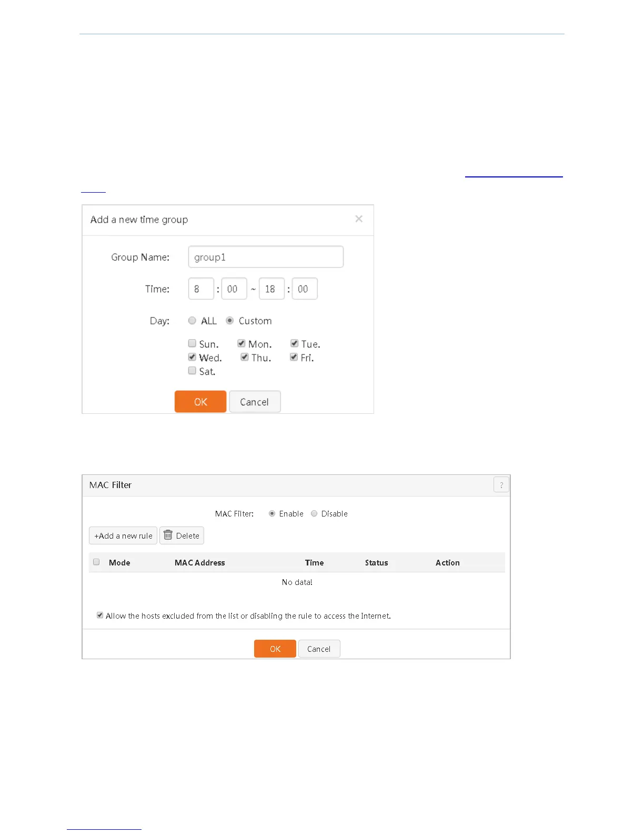Click the Group Name input field
This screenshot has height=834, width=644.
point(266,257)
